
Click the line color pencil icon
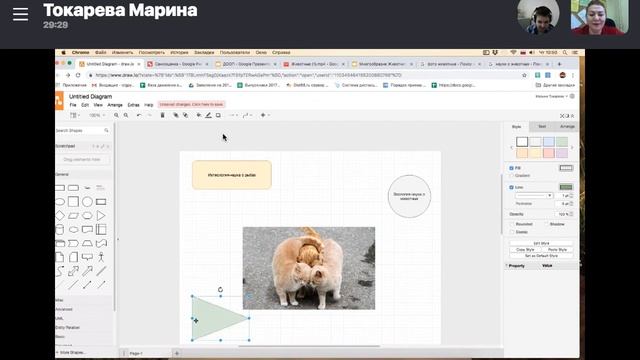pos(209,116)
